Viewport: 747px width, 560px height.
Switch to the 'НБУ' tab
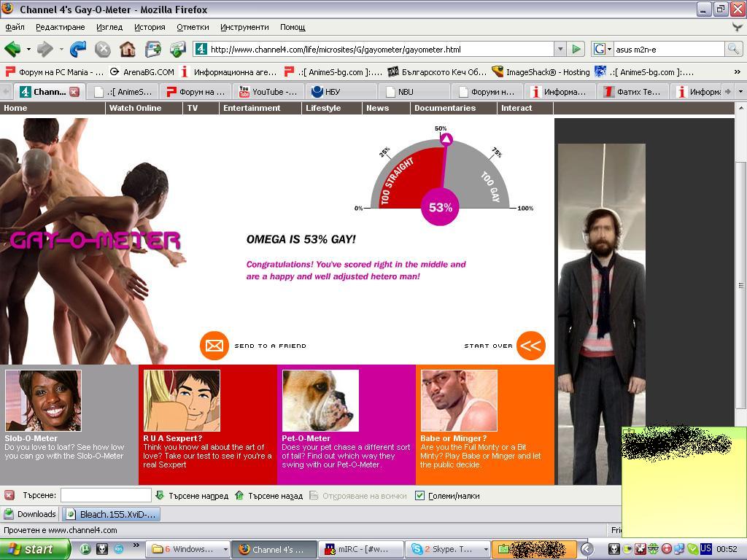pos(341,92)
